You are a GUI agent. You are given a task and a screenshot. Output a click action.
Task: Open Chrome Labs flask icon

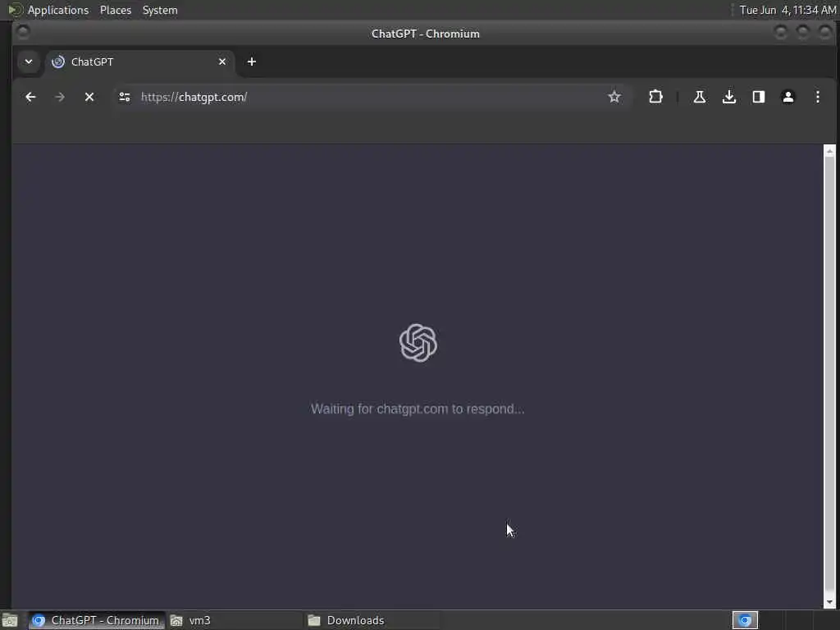699,97
